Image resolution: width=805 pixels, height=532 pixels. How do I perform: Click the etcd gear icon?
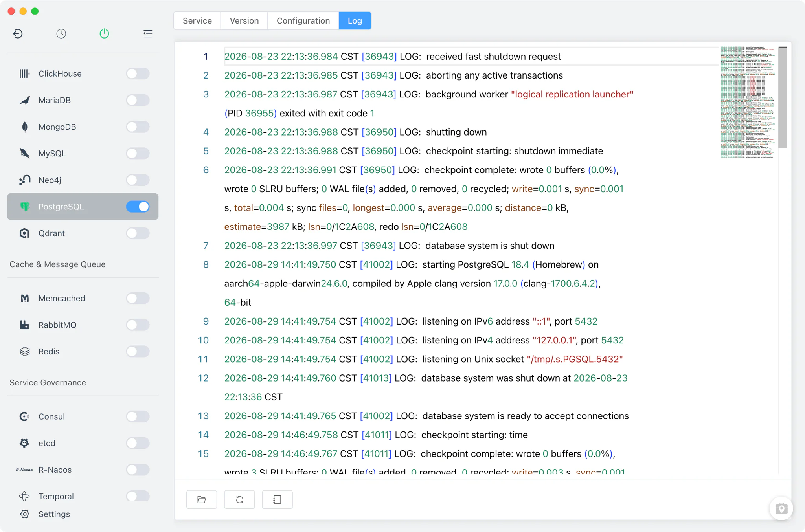pos(24,443)
